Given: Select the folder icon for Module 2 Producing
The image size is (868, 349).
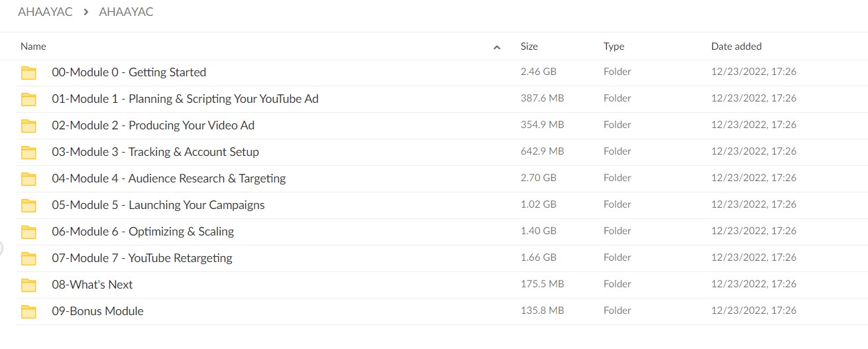Looking at the screenshot, I should (x=28, y=126).
